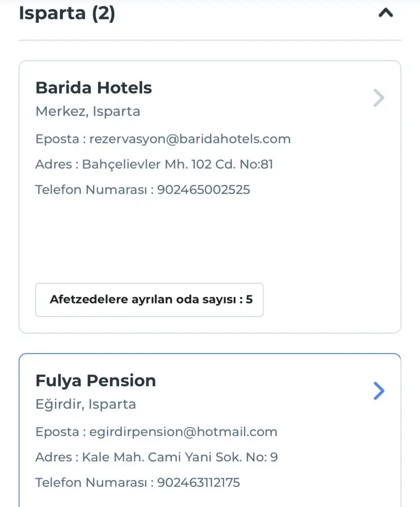Click the Adres label in Barida Hotels card
The height and width of the screenshot is (507, 420).
[53, 164]
